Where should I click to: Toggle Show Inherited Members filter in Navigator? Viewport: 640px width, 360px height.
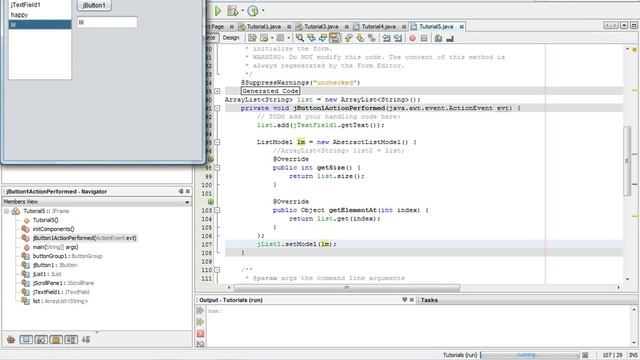click(x=11, y=339)
